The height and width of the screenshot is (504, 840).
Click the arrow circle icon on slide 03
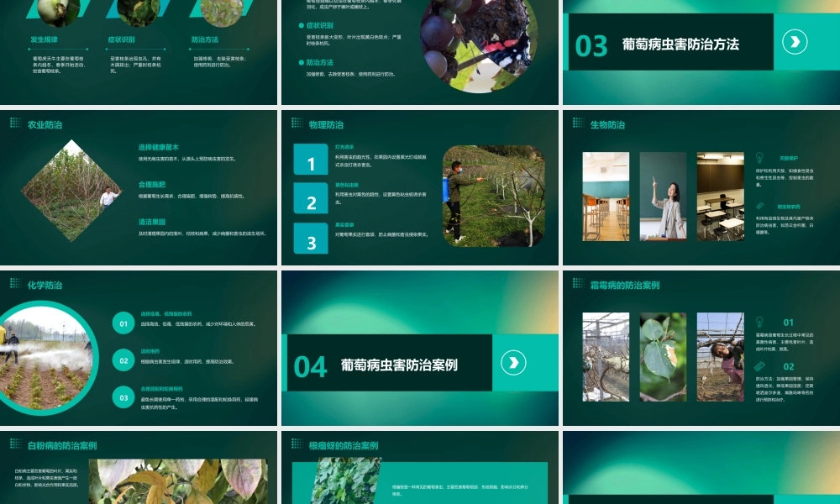click(x=795, y=42)
